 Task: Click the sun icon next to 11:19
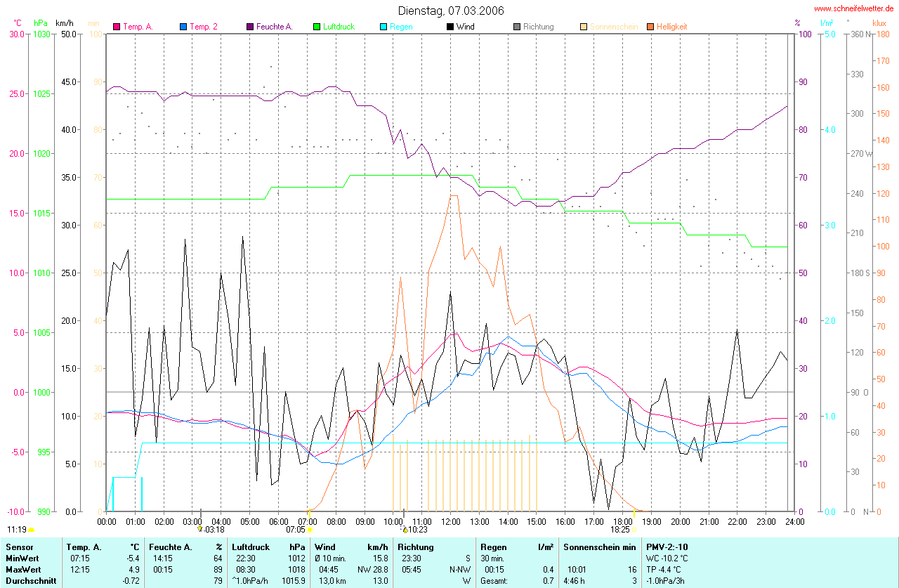pyautogui.click(x=32, y=530)
